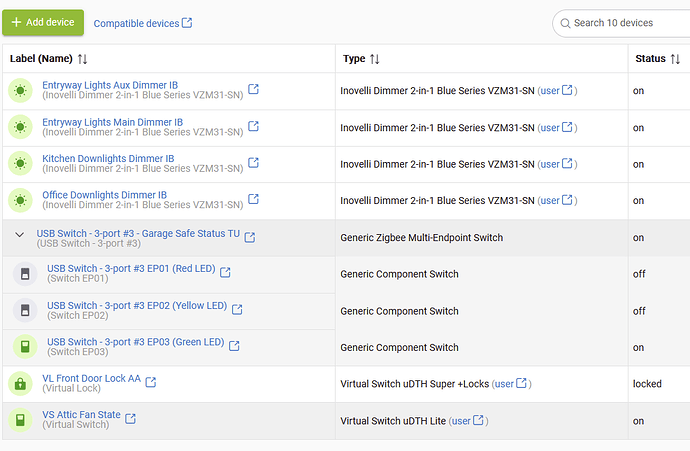The width and height of the screenshot is (690, 451).
Task: Focus the Search 10 devices field
Action: (620, 23)
